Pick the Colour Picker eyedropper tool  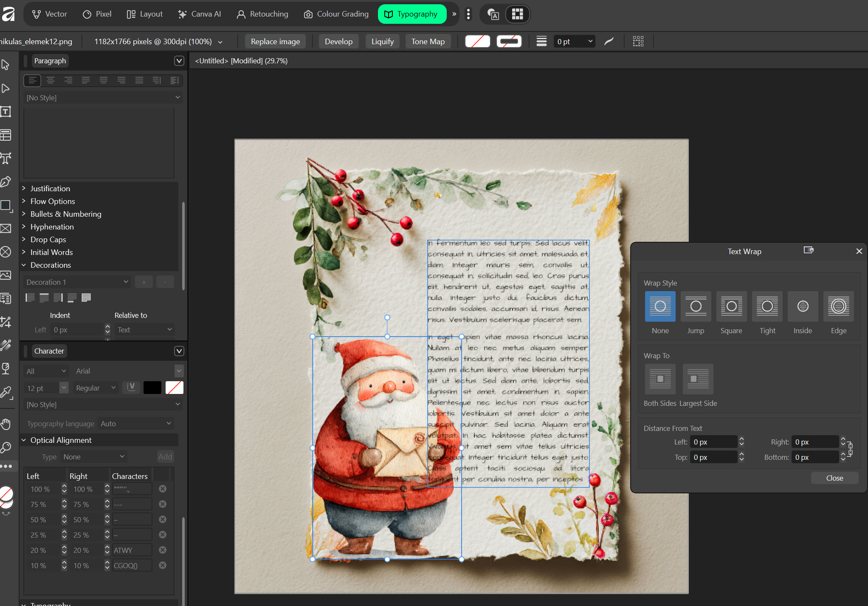(x=6, y=392)
